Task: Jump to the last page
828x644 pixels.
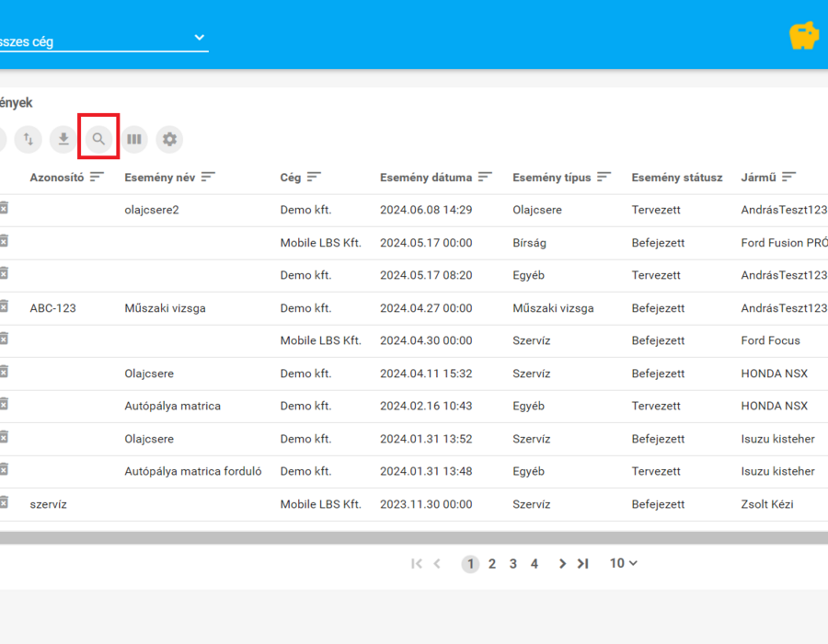Action: pos(583,564)
